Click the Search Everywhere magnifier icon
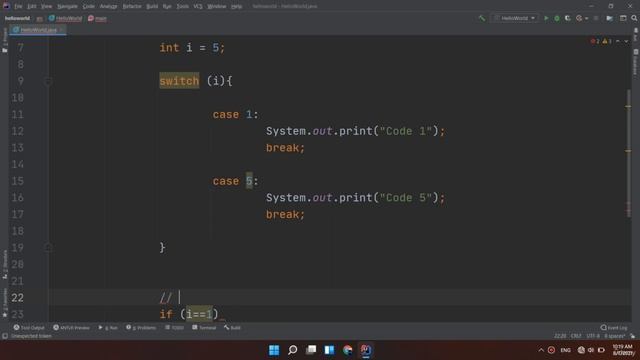Viewport: 640px width, 360px height. [x=634, y=18]
